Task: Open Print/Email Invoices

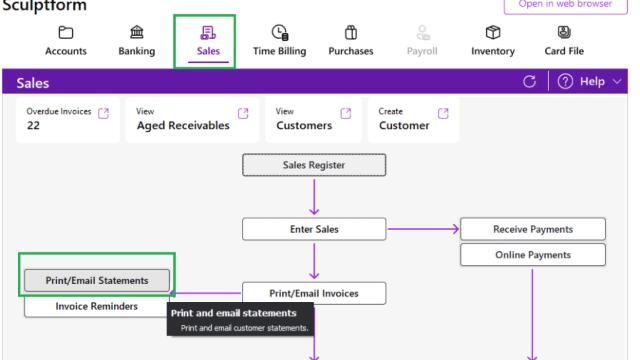Action: 314,293
